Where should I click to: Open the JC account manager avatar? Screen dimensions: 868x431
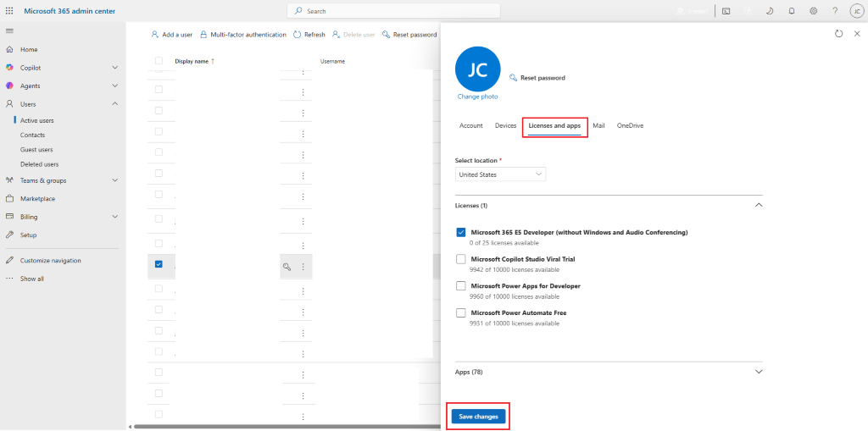[x=856, y=10]
